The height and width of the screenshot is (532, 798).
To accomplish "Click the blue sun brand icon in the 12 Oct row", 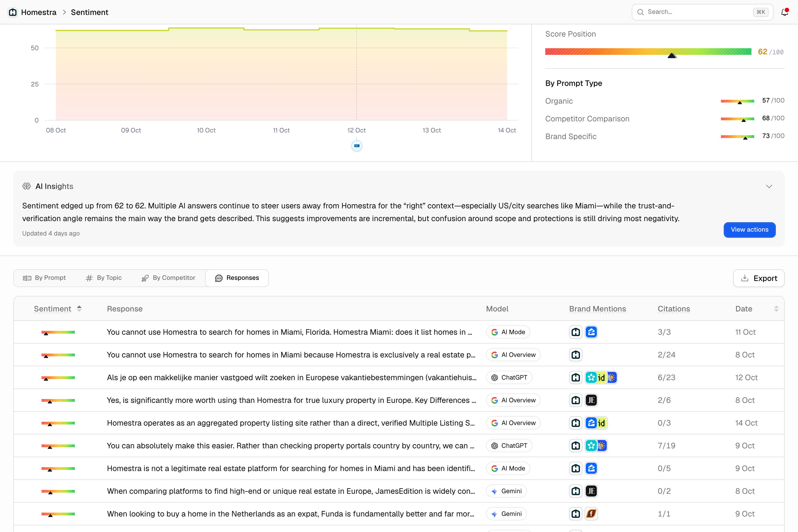I will (x=612, y=378).
